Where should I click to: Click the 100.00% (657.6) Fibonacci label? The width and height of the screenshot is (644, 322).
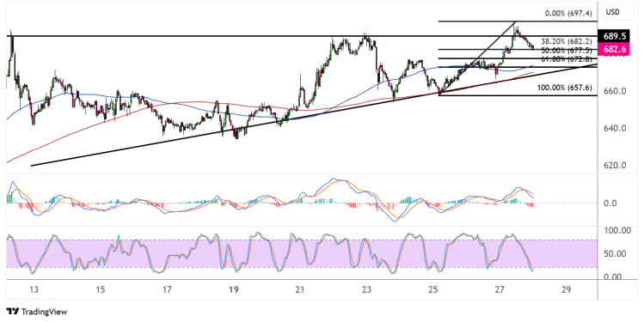click(565, 88)
